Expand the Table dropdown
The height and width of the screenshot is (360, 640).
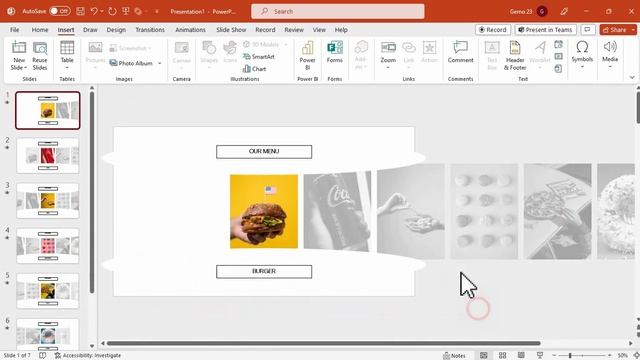[67, 68]
